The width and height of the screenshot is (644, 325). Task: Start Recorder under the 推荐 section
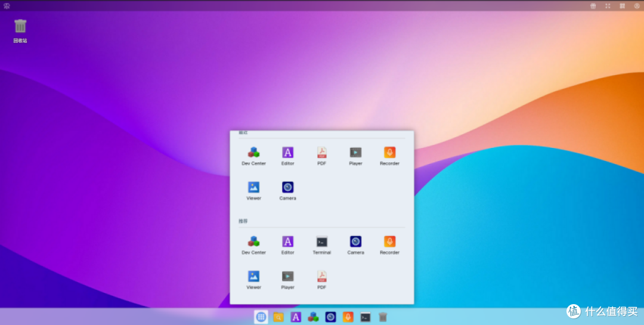point(389,245)
